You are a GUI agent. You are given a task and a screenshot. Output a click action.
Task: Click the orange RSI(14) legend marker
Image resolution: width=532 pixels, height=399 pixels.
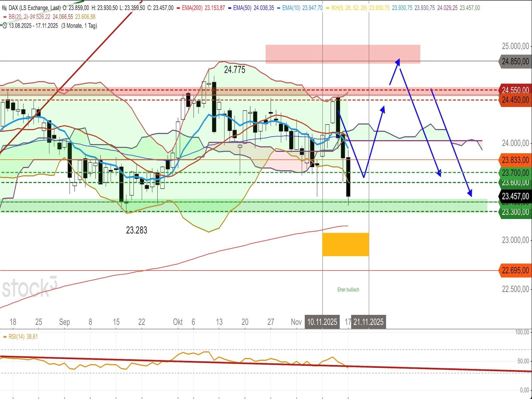[5, 336]
